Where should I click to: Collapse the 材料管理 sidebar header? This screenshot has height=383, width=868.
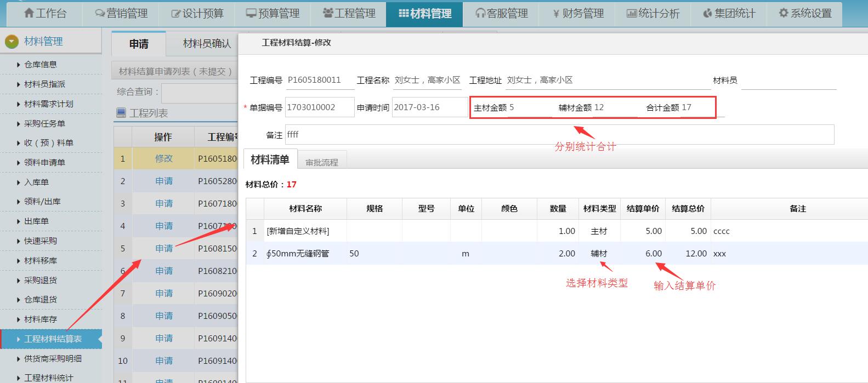click(x=12, y=42)
